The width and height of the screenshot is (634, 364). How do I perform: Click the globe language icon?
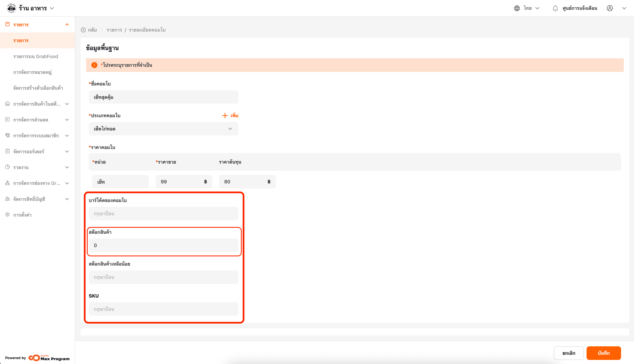517,8
